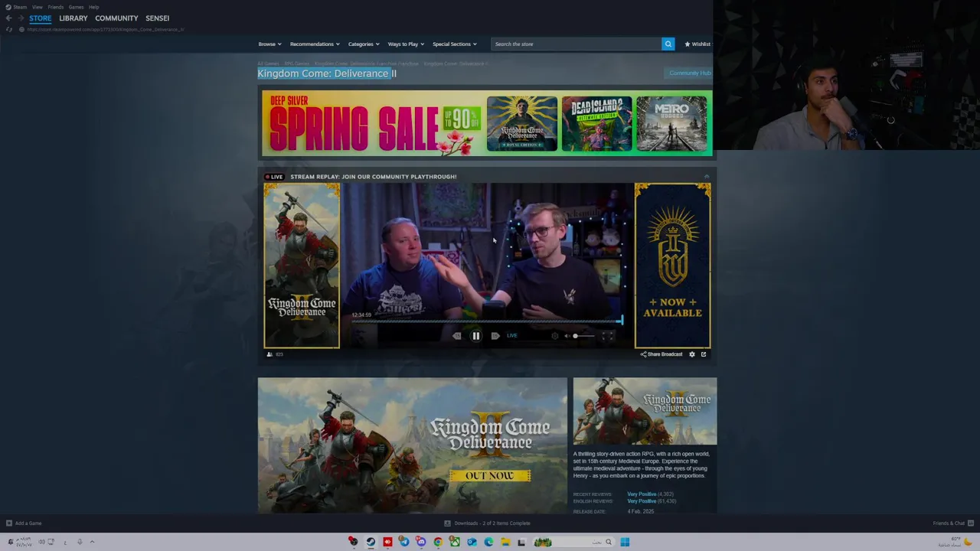Open Friends & Chat
The height and width of the screenshot is (551, 980).
coord(952,523)
